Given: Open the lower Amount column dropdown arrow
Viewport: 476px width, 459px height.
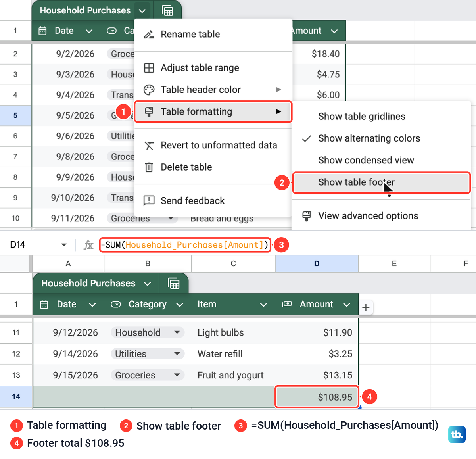Looking at the screenshot, I should coord(347,305).
